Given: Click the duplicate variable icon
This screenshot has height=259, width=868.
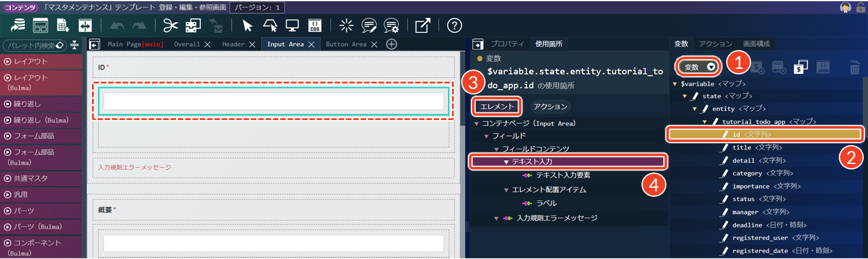Looking at the screenshot, I should click(800, 67).
